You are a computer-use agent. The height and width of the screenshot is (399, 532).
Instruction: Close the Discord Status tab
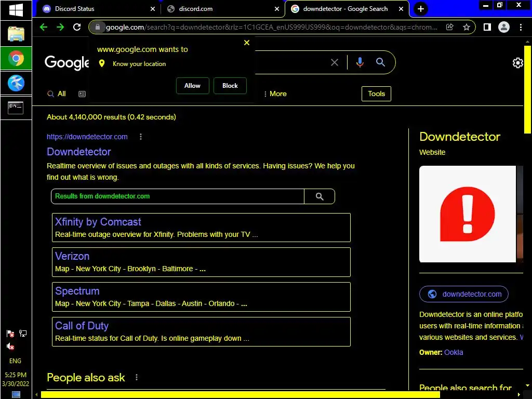pos(153,9)
